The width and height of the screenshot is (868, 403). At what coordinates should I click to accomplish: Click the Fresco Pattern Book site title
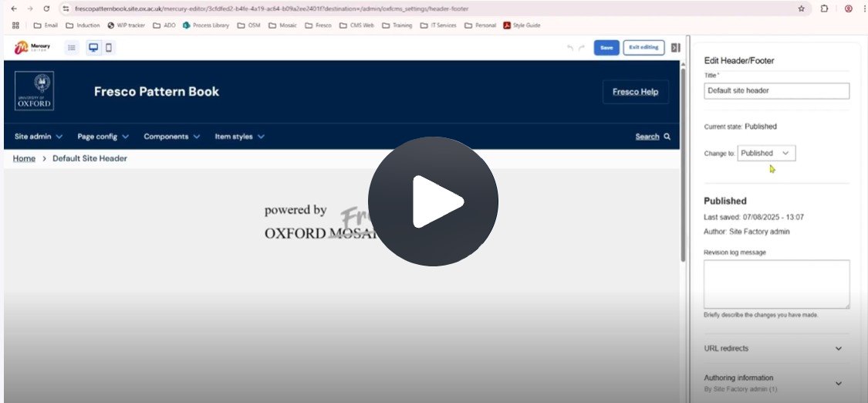[x=157, y=91]
